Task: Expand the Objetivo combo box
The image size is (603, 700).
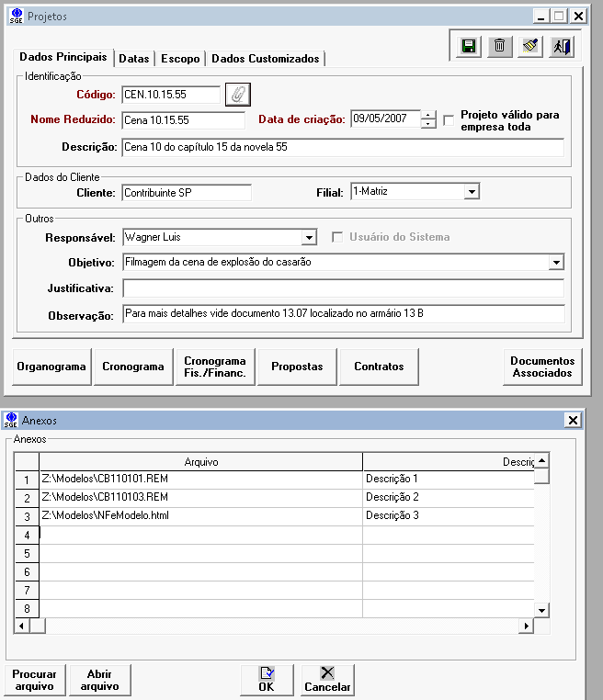Action: (x=555, y=263)
